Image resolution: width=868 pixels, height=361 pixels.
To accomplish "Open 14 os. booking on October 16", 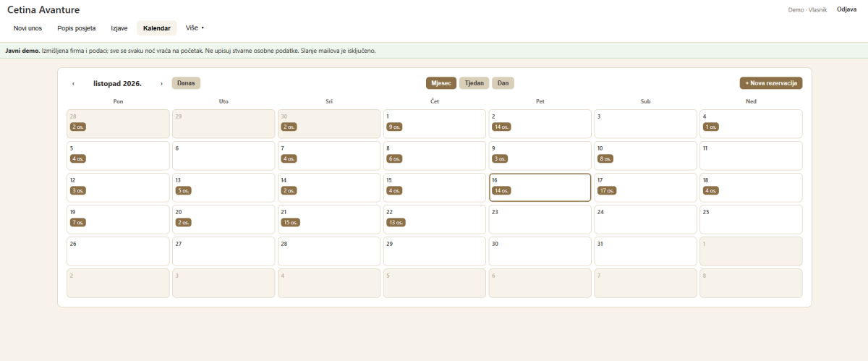I will [502, 190].
